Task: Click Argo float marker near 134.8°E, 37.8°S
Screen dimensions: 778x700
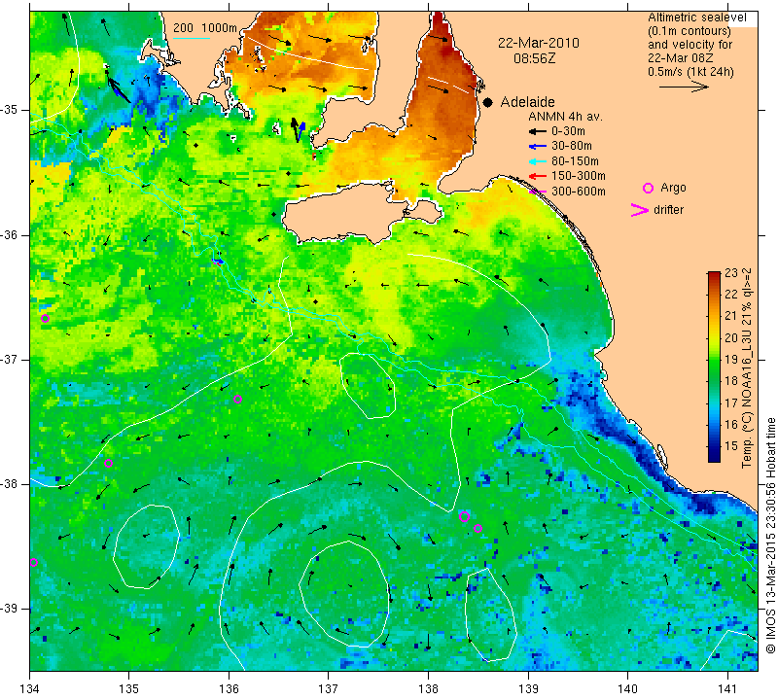Action: 109,464
